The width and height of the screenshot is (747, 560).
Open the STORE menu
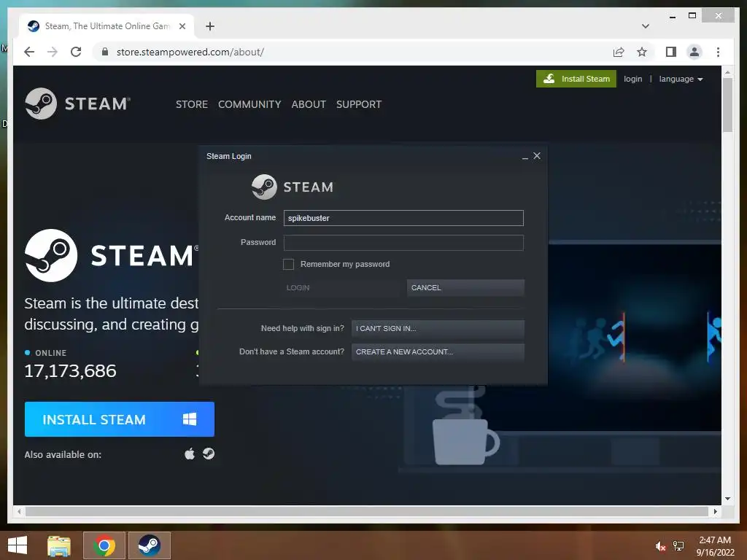click(192, 104)
